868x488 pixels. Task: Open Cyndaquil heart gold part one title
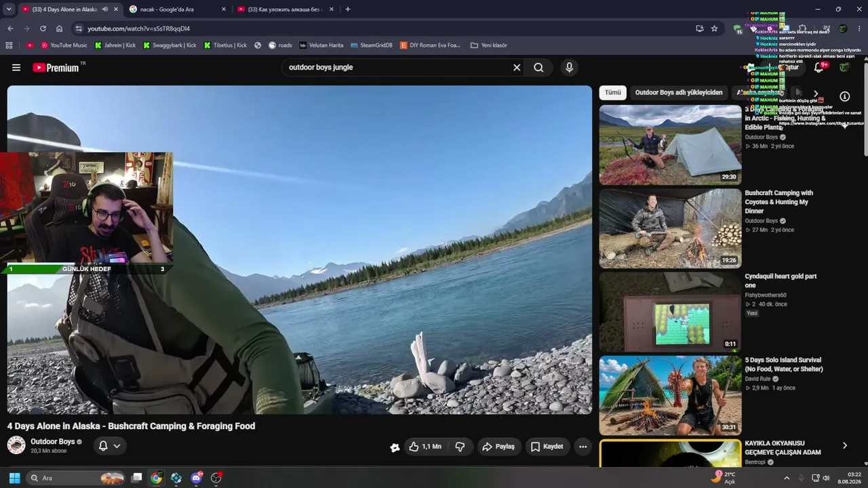coord(781,281)
